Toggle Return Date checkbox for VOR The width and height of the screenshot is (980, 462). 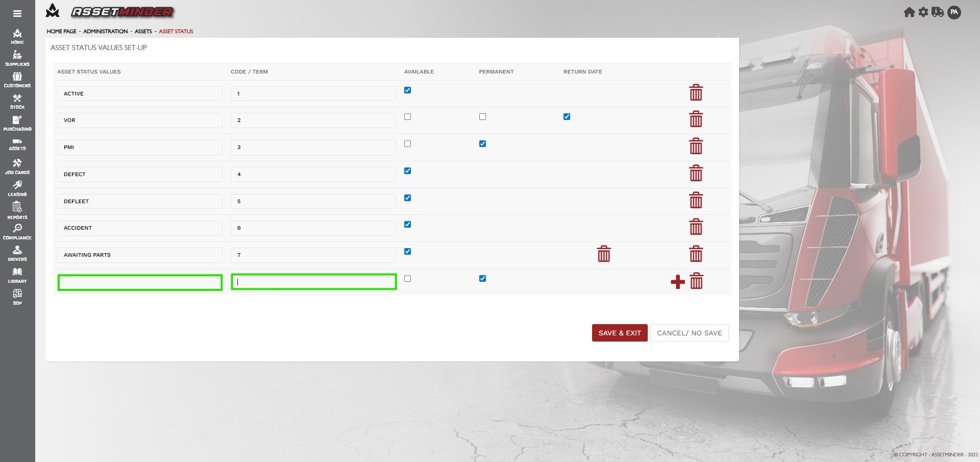click(x=567, y=117)
